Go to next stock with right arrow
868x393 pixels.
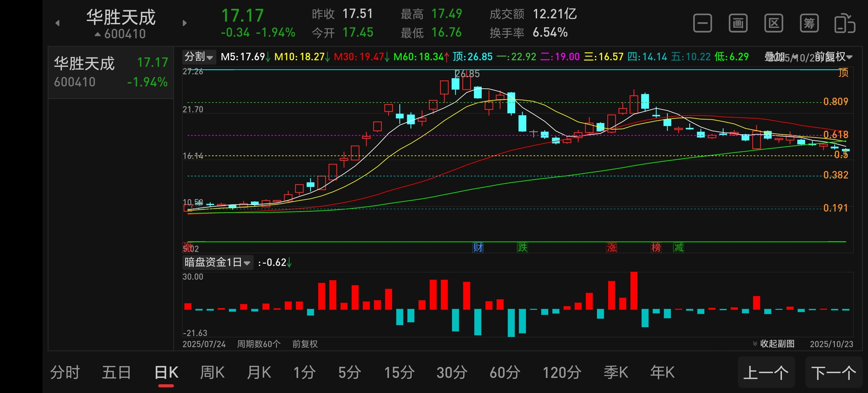tap(184, 23)
